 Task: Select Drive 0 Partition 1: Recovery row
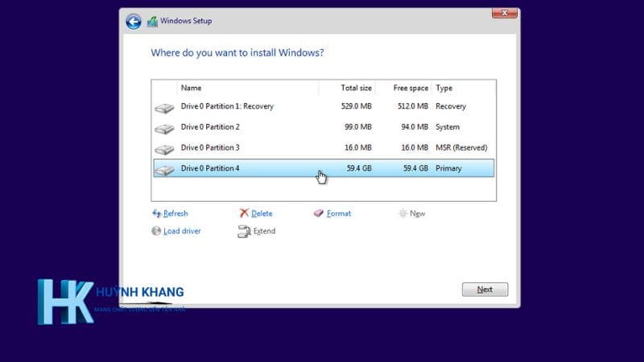pos(324,106)
